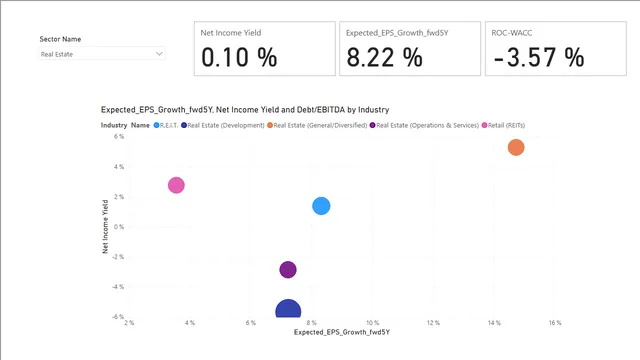Click the 8.22 % value
Image resolution: width=640 pixels, height=360 pixels.
(384, 57)
